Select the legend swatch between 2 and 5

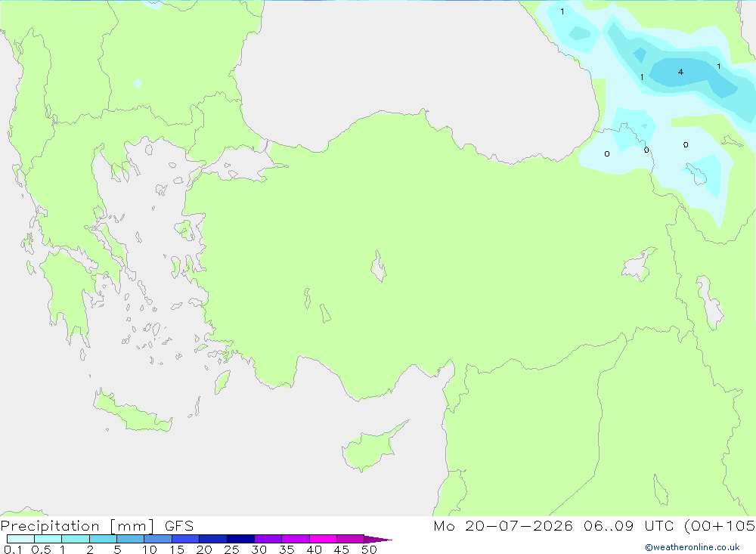[x=103, y=539]
